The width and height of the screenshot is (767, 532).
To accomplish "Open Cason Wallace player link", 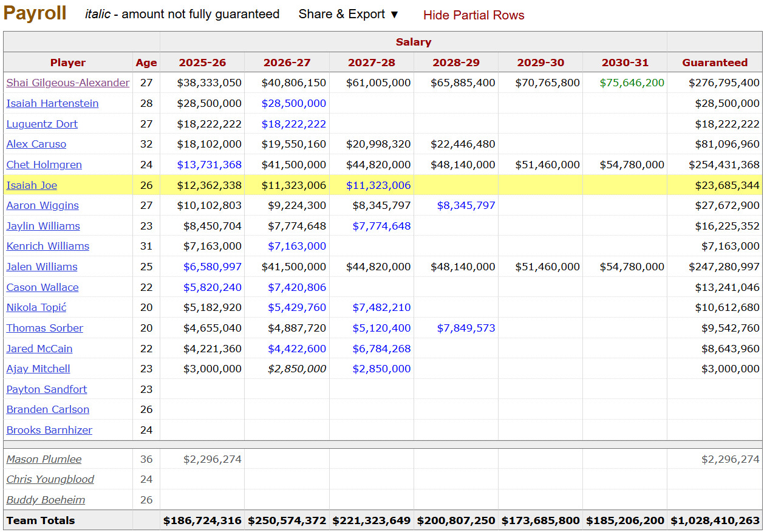I will 43,287.
